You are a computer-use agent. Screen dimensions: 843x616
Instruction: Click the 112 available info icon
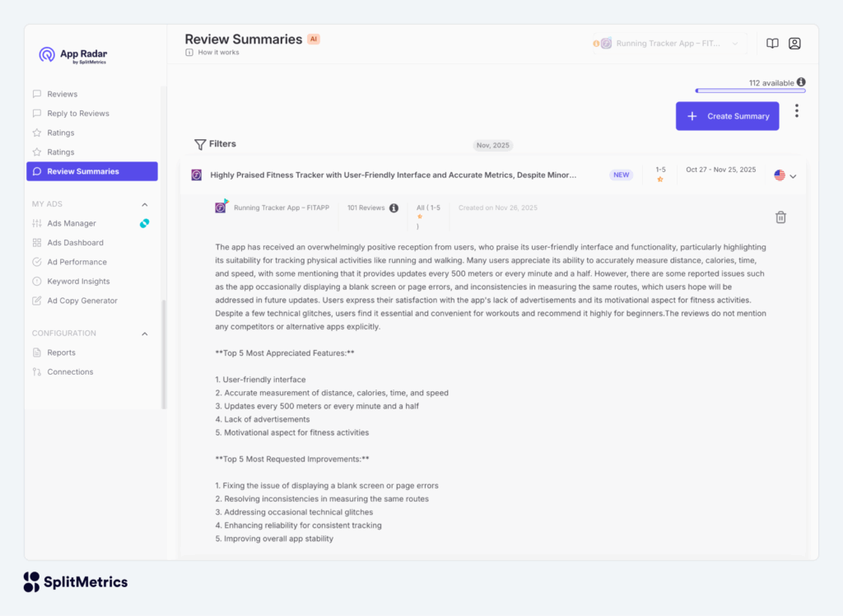(x=801, y=82)
